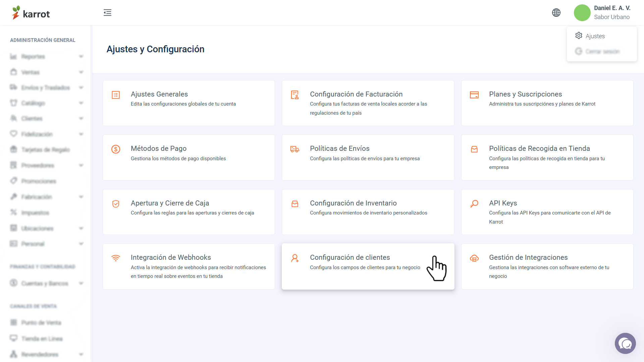The height and width of the screenshot is (362, 644).
Task: Expand the Catálogo sidebar menu
Action: (x=47, y=103)
